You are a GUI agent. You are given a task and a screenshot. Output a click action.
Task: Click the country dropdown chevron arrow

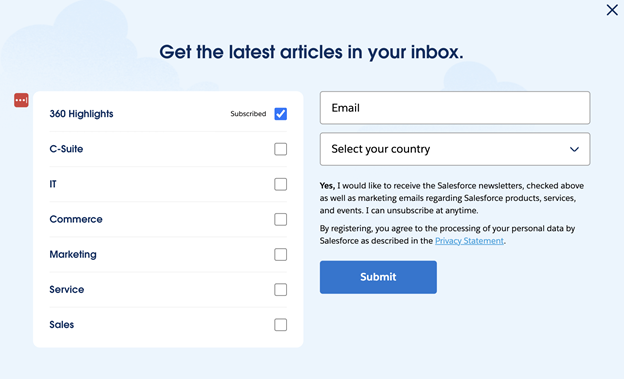574,149
